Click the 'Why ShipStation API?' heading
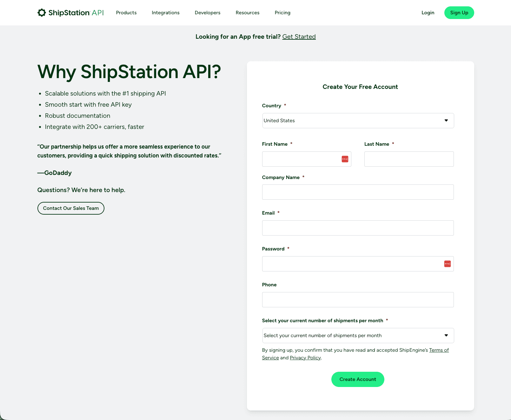 pos(129,72)
